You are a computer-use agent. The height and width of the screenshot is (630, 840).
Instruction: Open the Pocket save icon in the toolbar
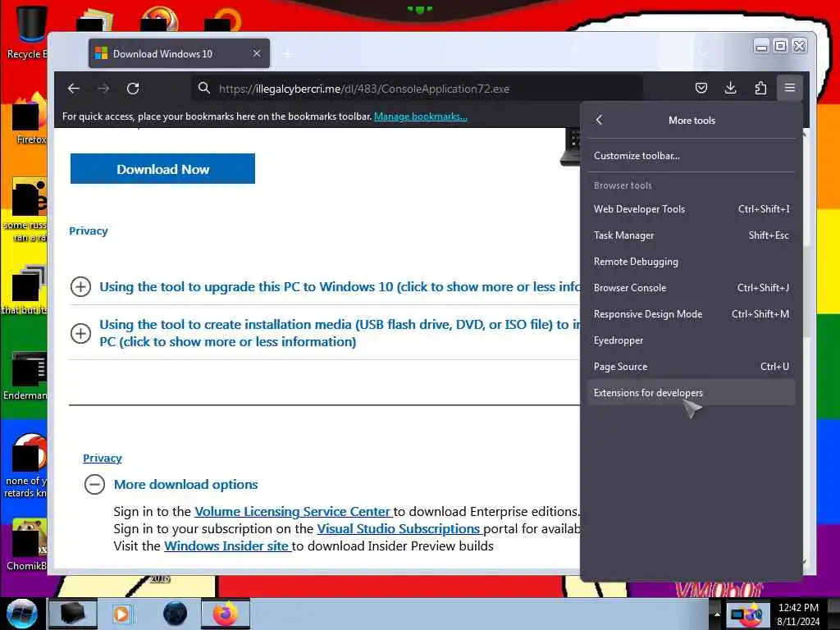point(701,88)
